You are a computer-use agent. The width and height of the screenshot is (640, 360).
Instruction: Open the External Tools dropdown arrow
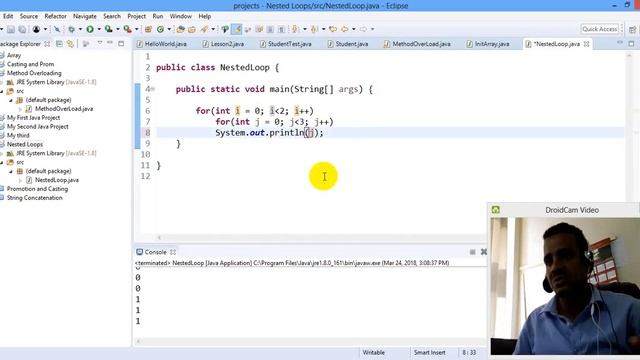(x=137, y=29)
